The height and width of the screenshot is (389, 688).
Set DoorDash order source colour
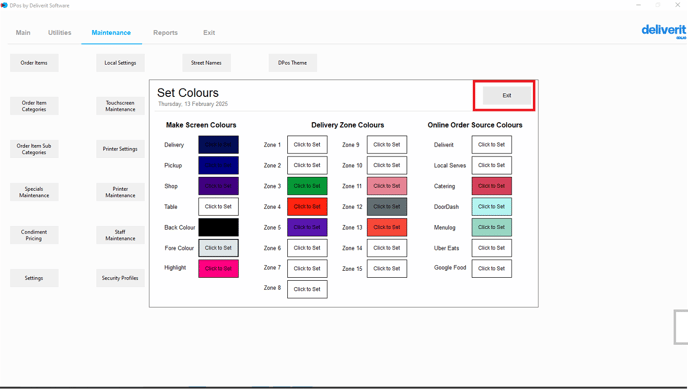[491, 207]
